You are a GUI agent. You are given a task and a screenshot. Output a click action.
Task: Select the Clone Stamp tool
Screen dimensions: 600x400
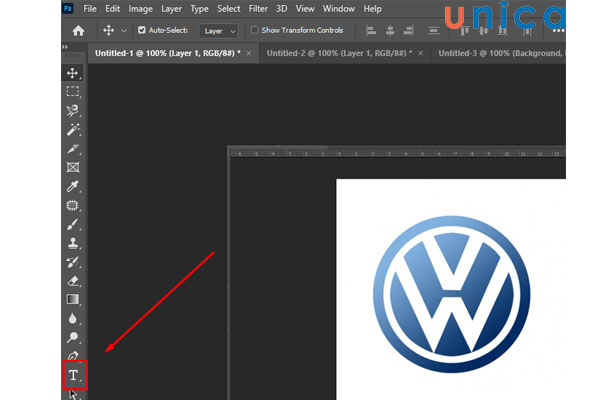click(x=73, y=243)
